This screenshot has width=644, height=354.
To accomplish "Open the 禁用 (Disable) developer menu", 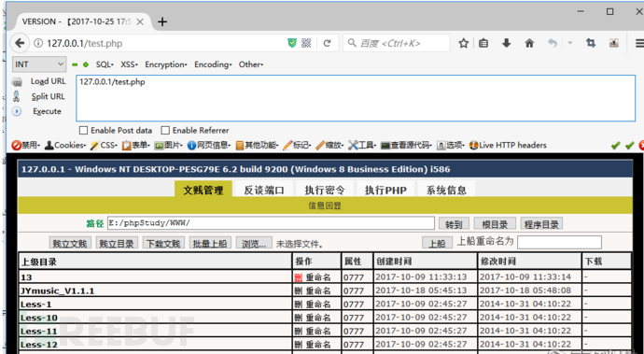I will click(x=26, y=145).
